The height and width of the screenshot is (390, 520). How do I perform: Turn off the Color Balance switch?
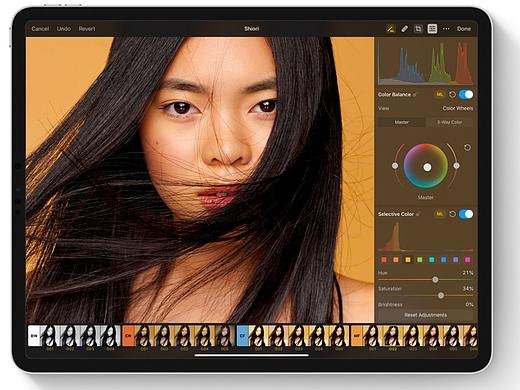[466, 95]
